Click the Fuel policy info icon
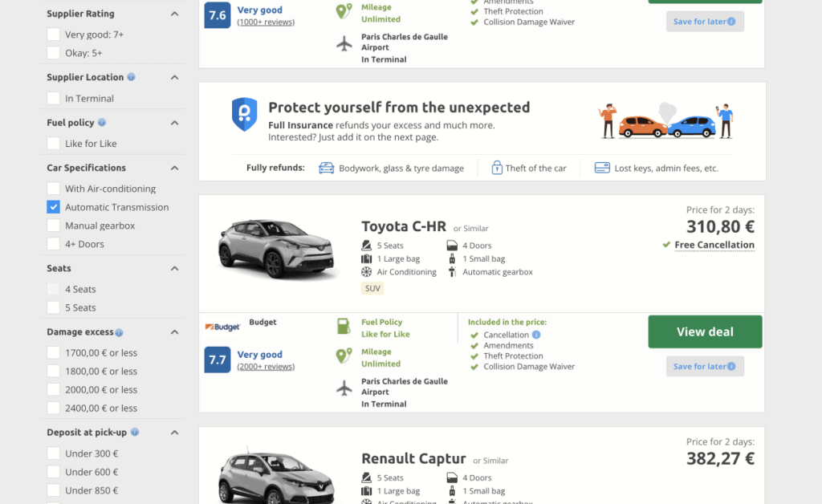 click(x=102, y=122)
